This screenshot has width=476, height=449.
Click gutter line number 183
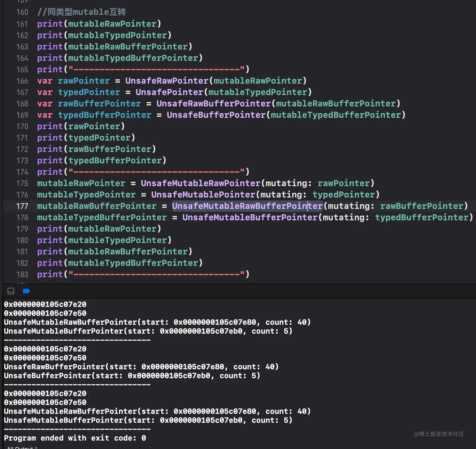tap(22, 275)
